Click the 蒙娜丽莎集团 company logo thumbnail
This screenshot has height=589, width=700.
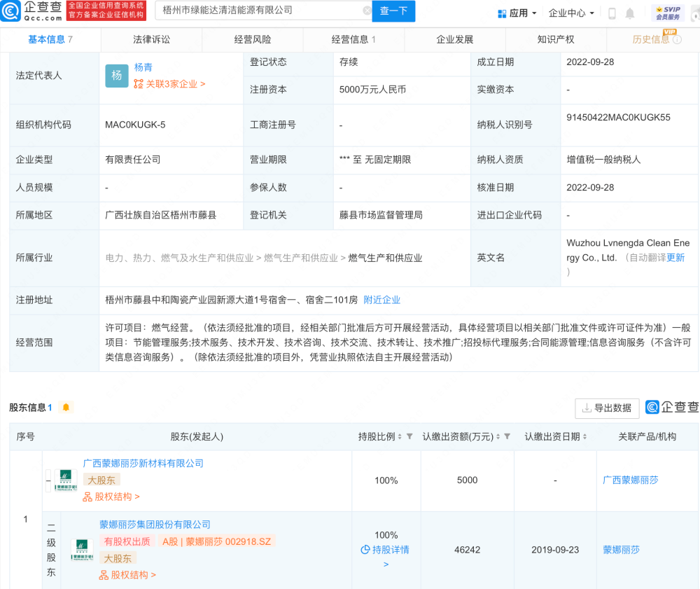click(82, 550)
